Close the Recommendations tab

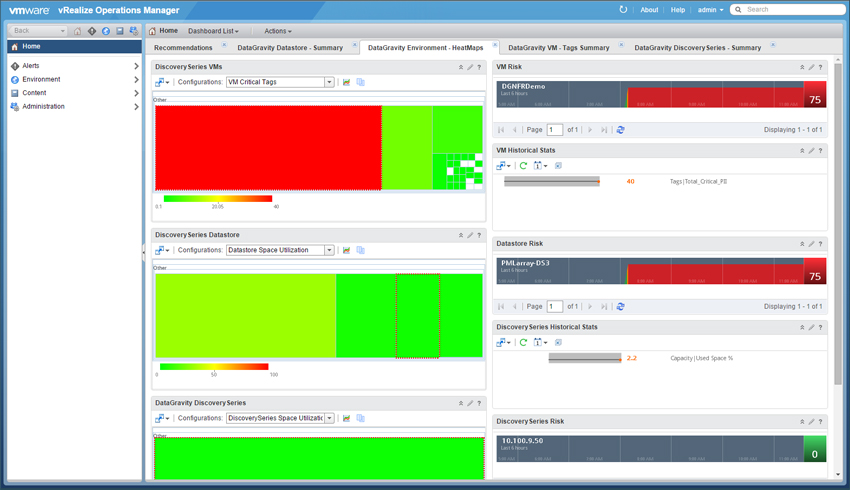pyautogui.click(x=224, y=45)
